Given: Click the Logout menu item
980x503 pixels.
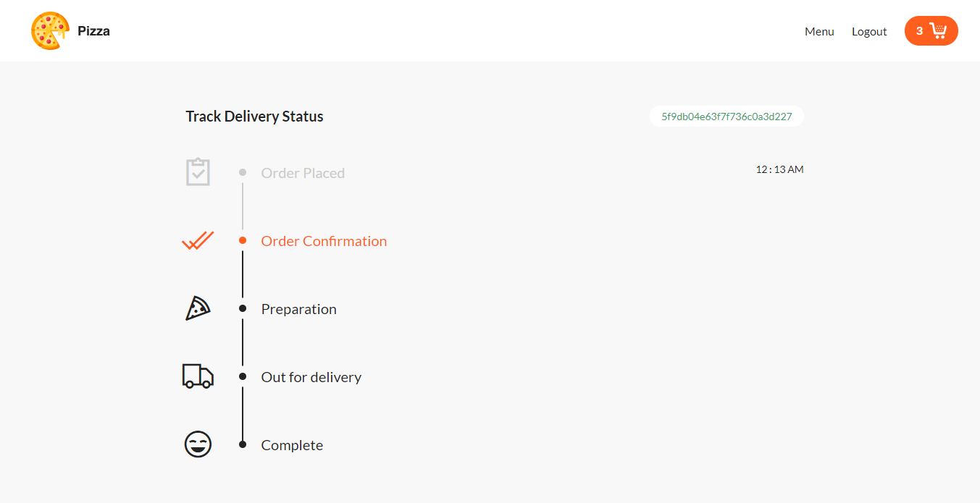Looking at the screenshot, I should coord(869,31).
